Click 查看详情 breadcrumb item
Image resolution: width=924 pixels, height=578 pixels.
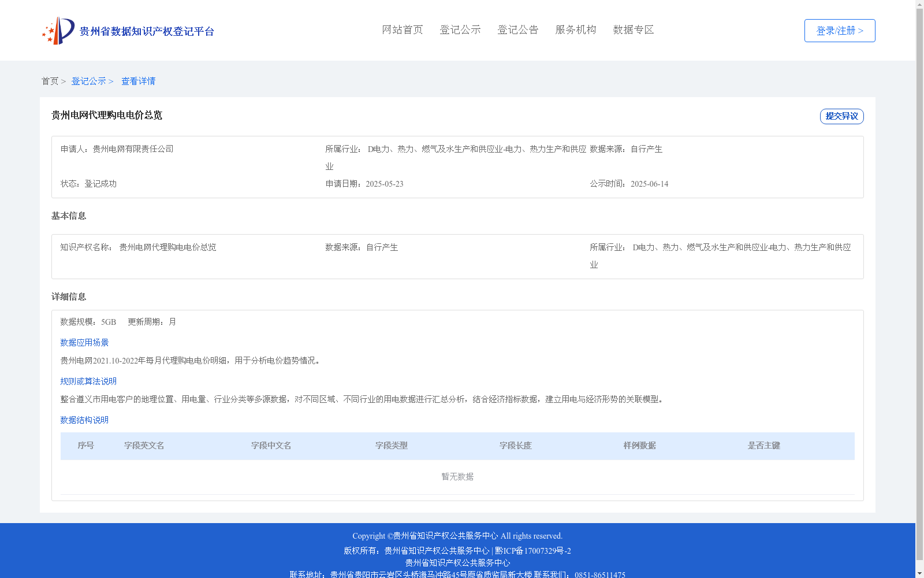[x=138, y=81]
